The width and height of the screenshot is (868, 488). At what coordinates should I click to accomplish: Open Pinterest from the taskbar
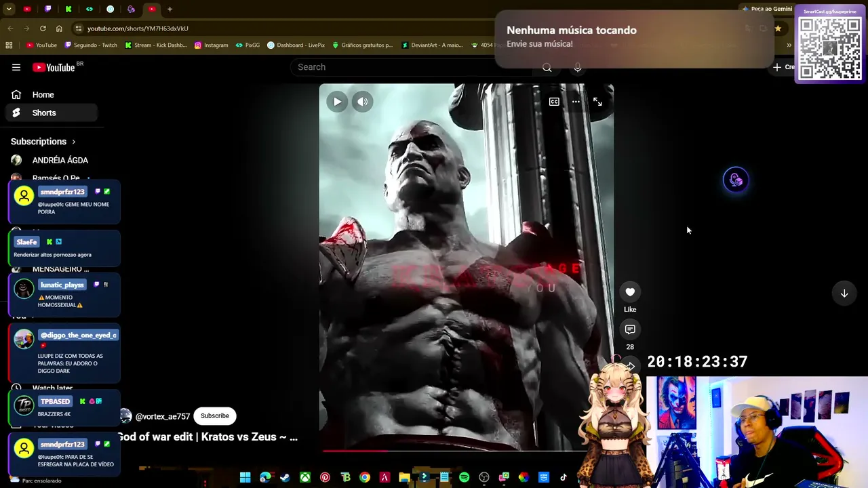(325, 478)
